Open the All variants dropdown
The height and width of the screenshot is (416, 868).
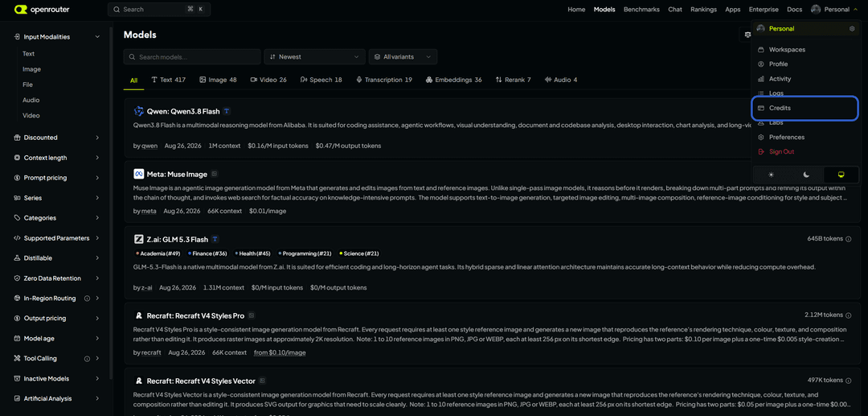403,56
